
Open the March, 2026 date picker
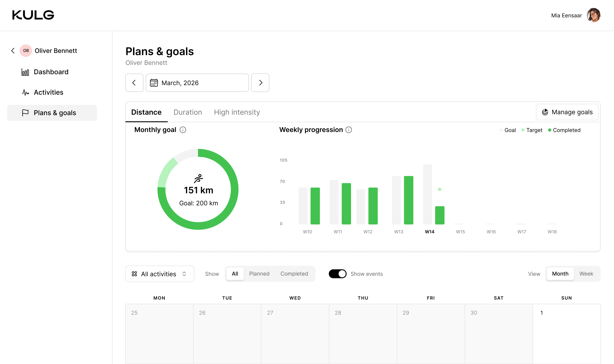197,83
